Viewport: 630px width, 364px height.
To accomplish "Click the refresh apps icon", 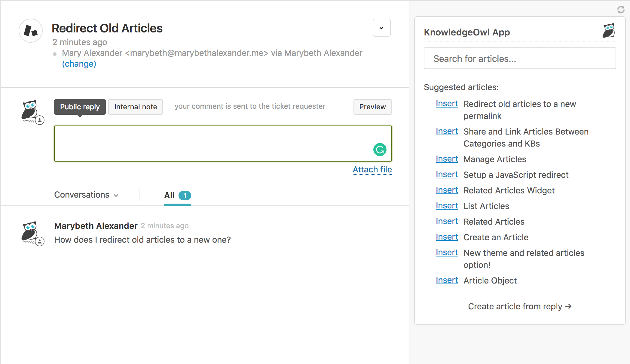I will [621, 10].
